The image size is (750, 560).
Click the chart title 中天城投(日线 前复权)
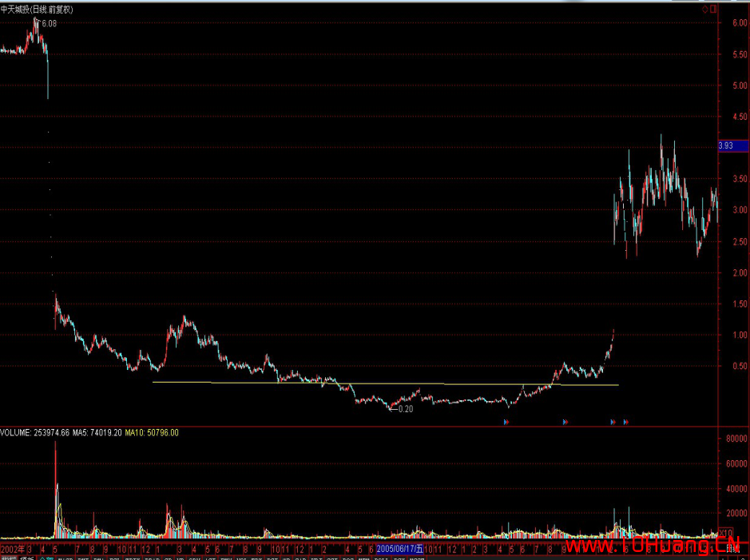point(37,10)
